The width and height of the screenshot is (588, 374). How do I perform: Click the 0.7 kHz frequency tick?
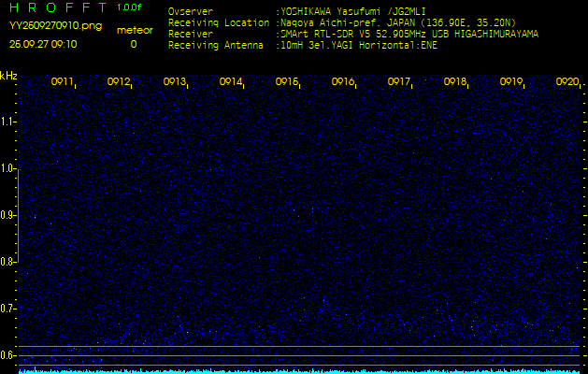coord(8,308)
